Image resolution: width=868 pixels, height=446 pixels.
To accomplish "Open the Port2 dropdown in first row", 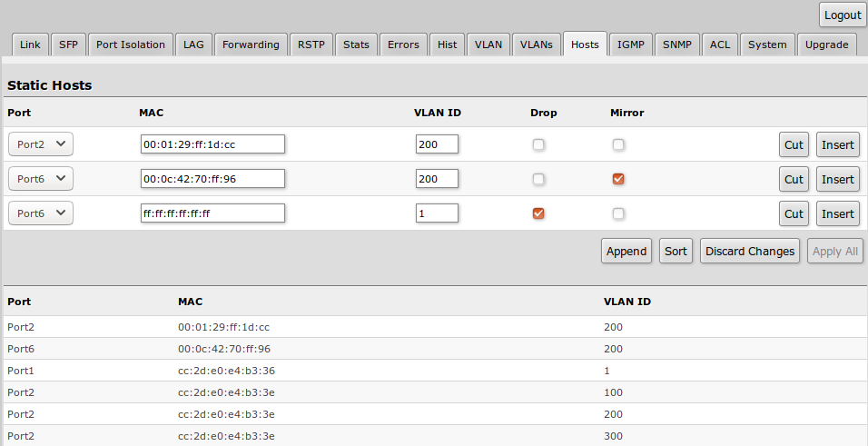I will point(41,144).
